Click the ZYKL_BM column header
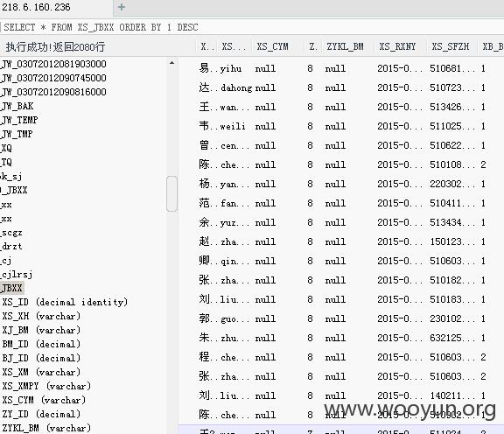This screenshot has width=504, height=434. pos(345,47)
